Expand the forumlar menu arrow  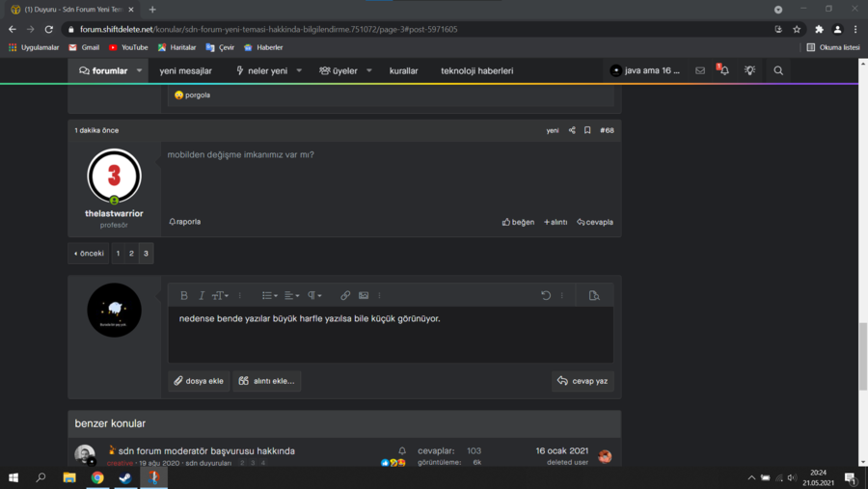(139, 70)
